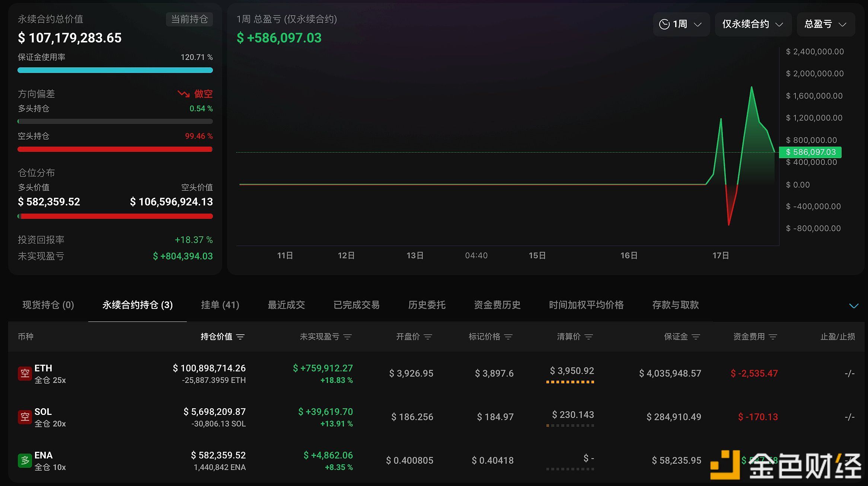The height and width of the screenshot is (486, 868).
Task: Switch to the 挂单 (41) tab
Action: pos(220,305)
